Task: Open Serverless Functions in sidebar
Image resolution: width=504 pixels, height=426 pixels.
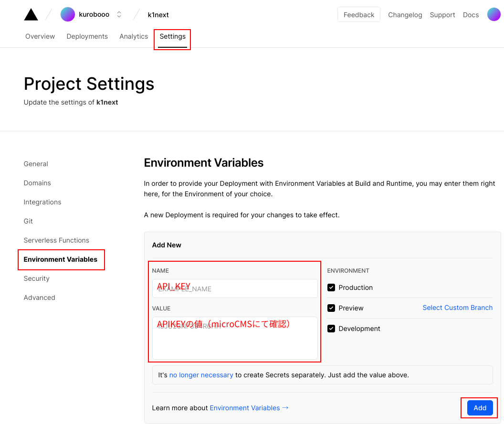Action: click(56, 240)
